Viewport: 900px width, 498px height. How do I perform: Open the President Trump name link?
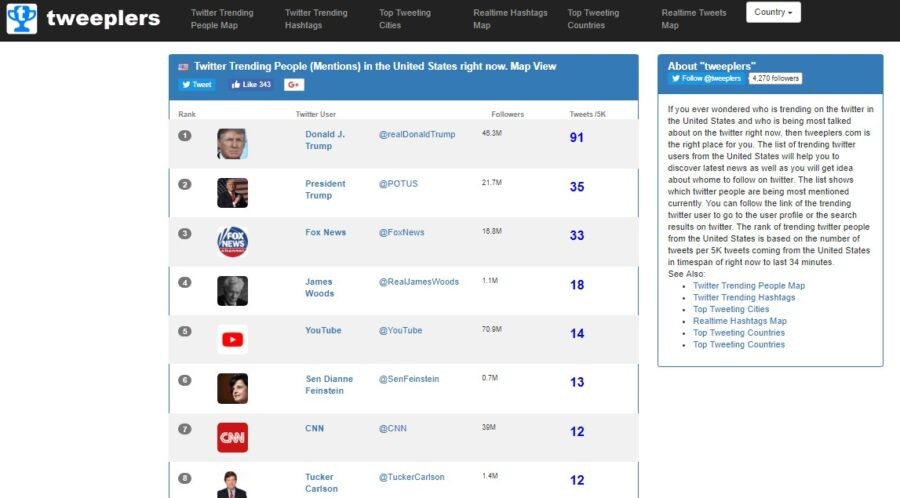pyautogui.click(x=325, y=189)
